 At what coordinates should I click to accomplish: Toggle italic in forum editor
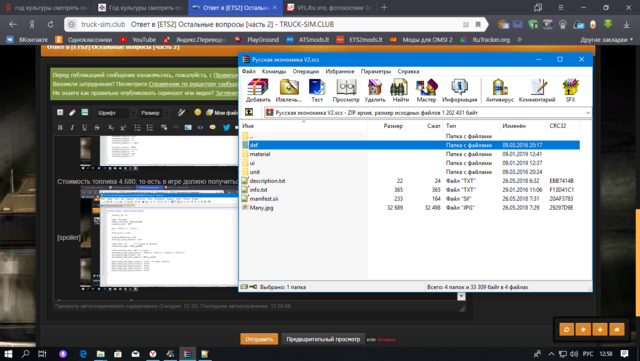(72, 127)
